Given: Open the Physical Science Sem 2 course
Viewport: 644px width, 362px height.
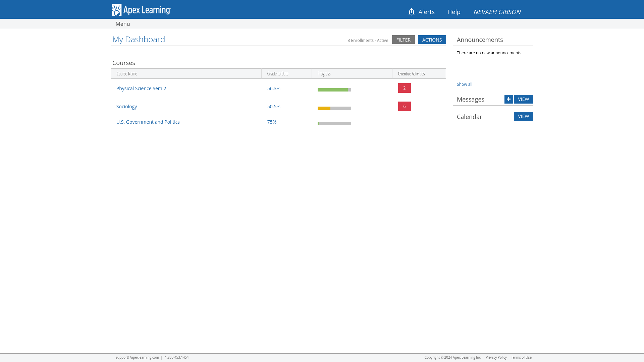Looking at the screenshot, I should (141, 88).
